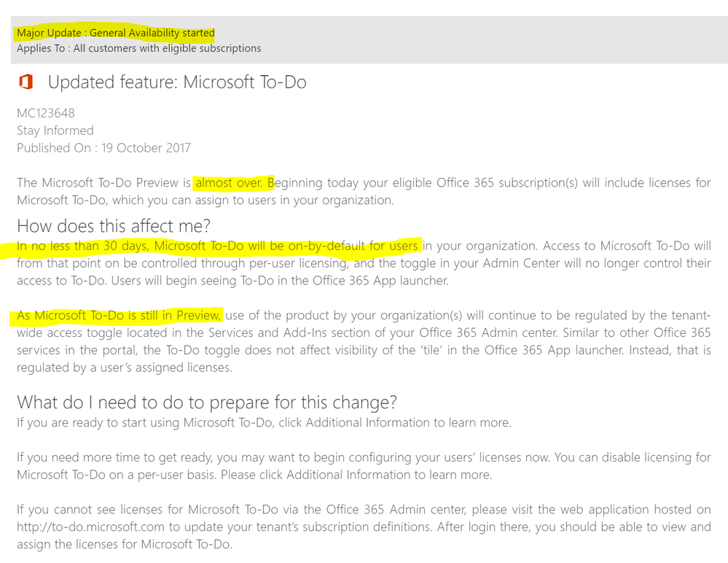728x563 pixels.
Task: Click 'If you are ready to start using Microsoft To-Do' line
Action: [264, 423]
